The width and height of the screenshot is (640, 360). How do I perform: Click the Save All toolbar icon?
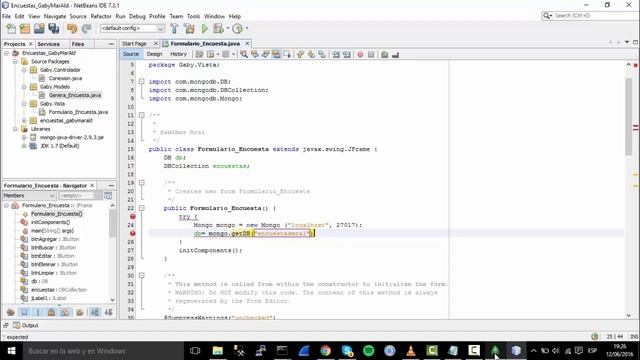coord(53,29)
